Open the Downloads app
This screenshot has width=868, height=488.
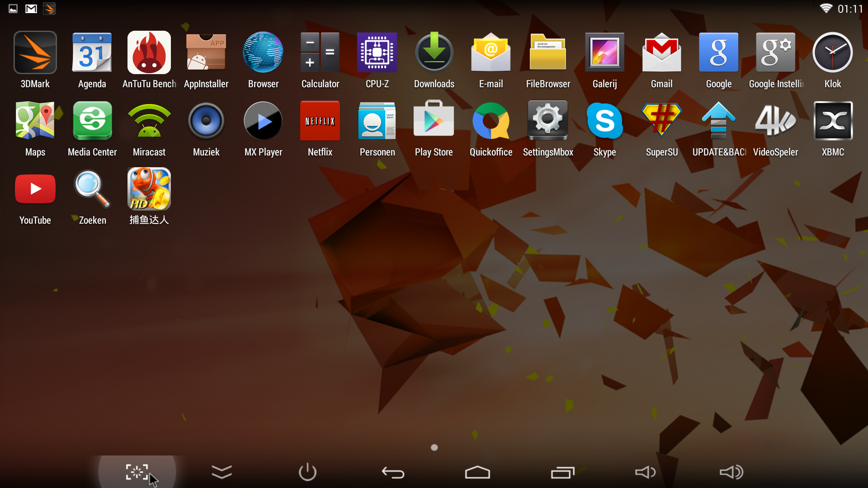pyautogui.click(x=434, y=52)
